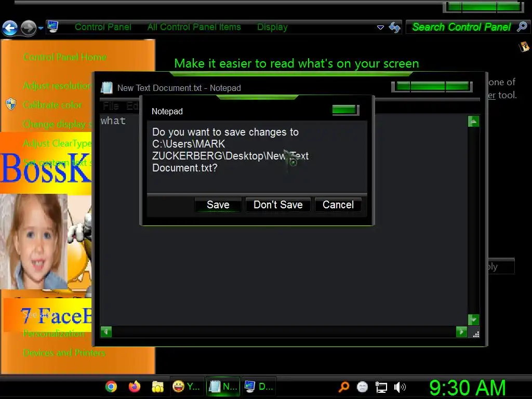The image size is (532, 399).
Task: Click the Control Panel monitor icon in the address bar
Action: pos(52,26)
